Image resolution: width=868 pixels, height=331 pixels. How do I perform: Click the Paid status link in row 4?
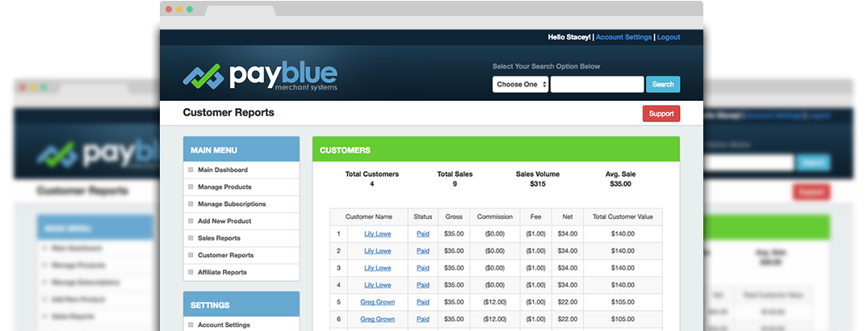coord(423,286)
